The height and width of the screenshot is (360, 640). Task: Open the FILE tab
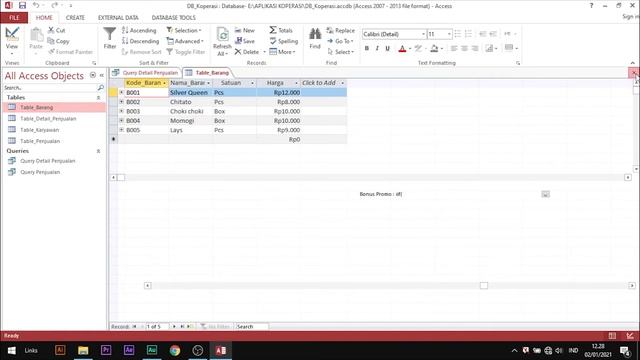(14, 18)
